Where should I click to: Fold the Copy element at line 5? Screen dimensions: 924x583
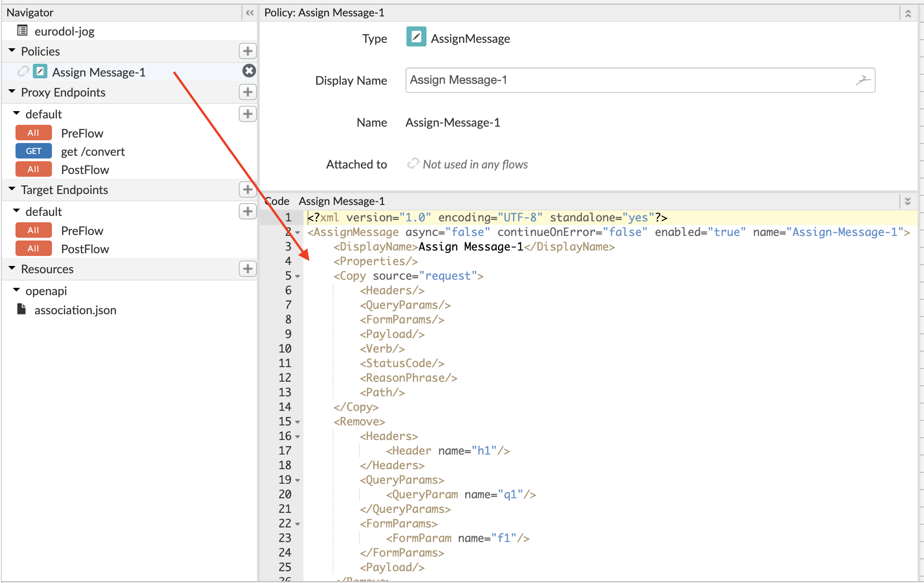point(298,276)
